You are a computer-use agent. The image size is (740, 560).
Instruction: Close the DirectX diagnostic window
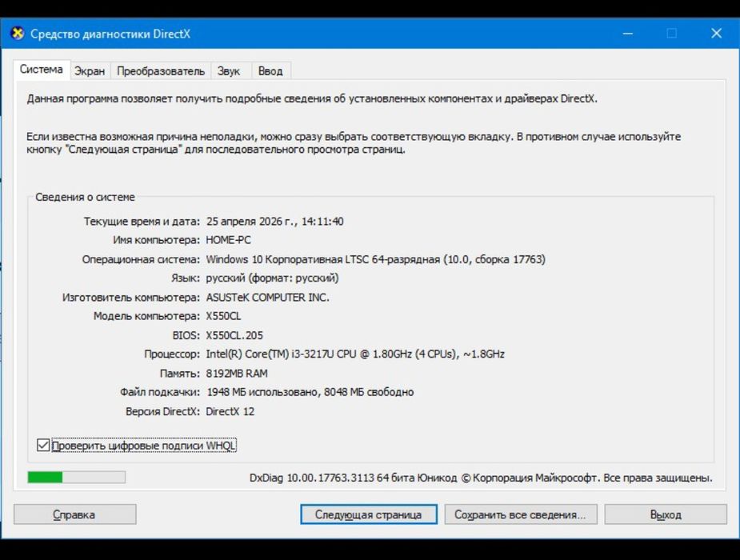click(717, 34)
